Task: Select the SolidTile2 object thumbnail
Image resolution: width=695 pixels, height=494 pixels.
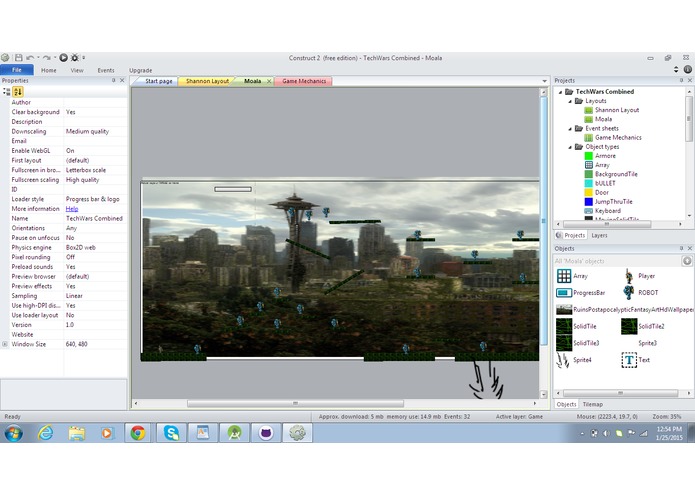Action: pyautogui.click(x=629, y=326)
